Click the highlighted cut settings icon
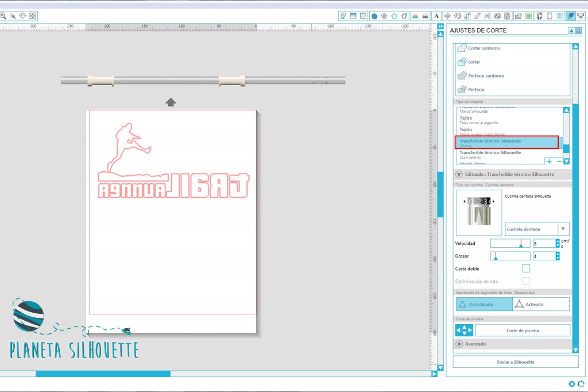Image resolution: width=588 pixels, height=392 pixels. (571, 16)
